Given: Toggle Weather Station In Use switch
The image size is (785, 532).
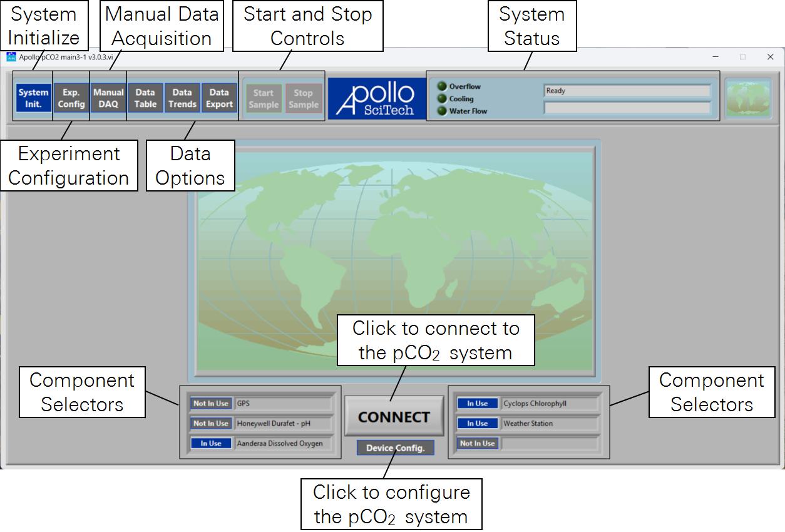Looking at the screenshot, I should coord(477,424).
